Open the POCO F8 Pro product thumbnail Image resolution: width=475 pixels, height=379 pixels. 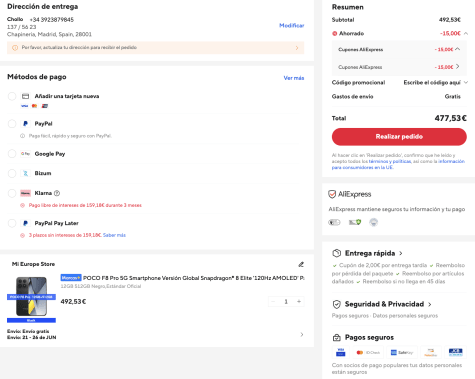click(31, 299)
